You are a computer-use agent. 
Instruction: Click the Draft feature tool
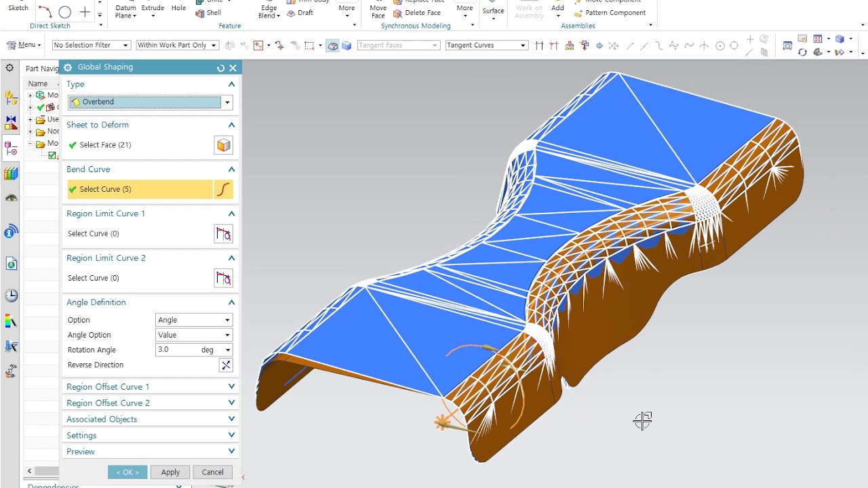[300, 13]
